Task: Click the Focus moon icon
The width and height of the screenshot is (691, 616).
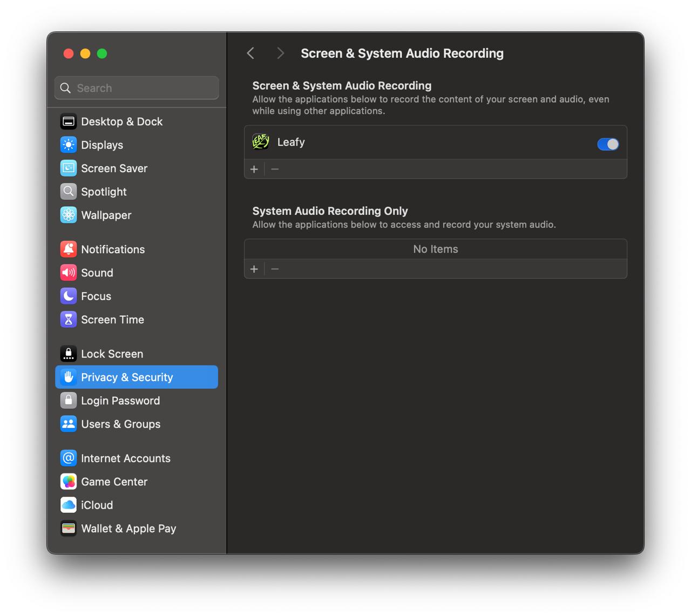Action: click(x=69, y=296)
